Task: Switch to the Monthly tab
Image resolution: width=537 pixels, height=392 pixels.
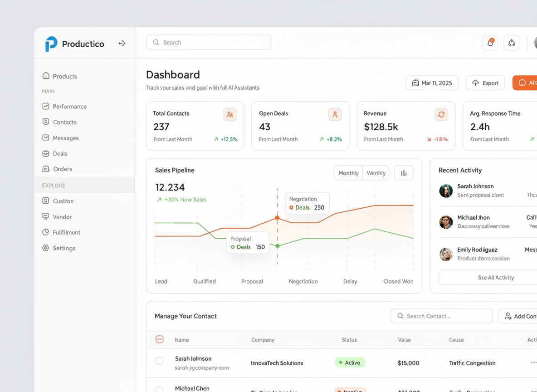Action: [x=348, y=173]
